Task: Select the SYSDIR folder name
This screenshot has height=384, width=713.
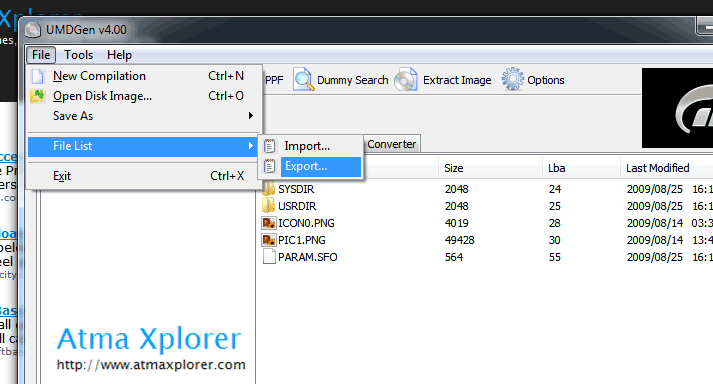Action: click(x=296, y=189)
